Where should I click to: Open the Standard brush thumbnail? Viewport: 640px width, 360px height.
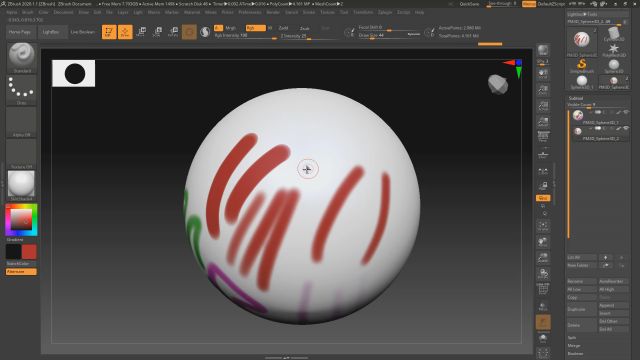click(x=21, y=58)
